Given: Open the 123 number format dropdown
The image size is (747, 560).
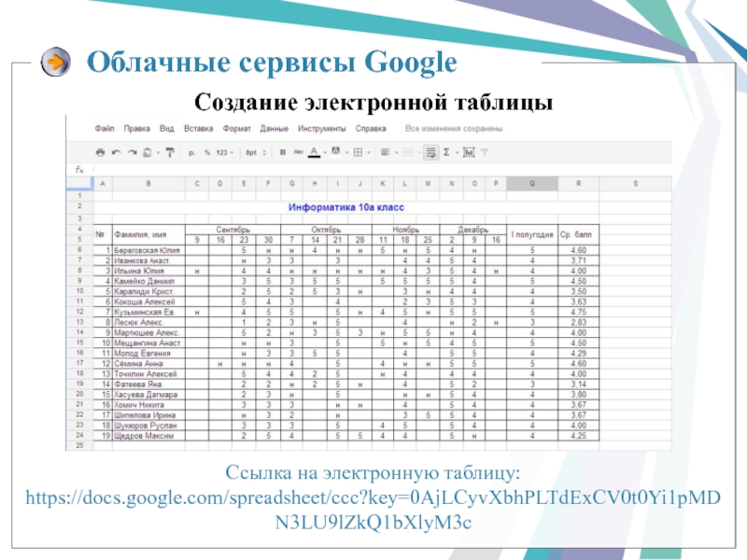Looking at the screenshot, I should coord(225,153).
